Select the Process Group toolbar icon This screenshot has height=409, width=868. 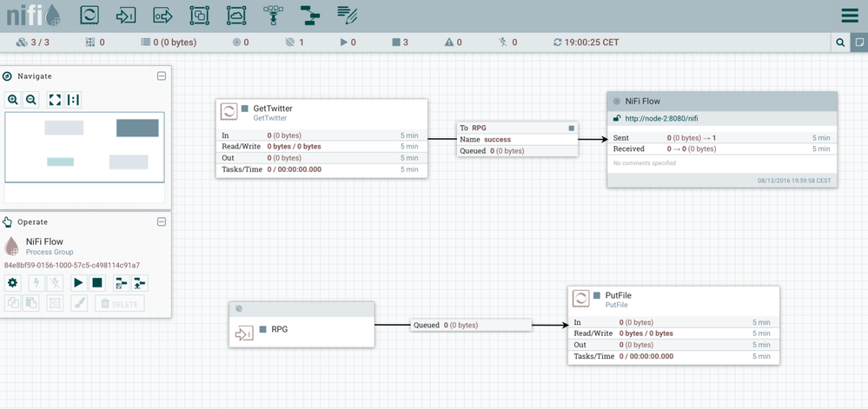click(x=199, y=15)
